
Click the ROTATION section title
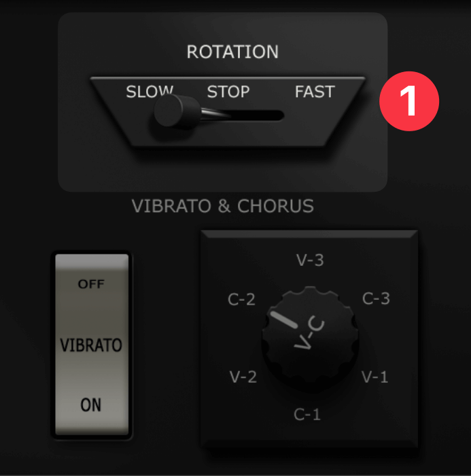click(x=232, y=52)
